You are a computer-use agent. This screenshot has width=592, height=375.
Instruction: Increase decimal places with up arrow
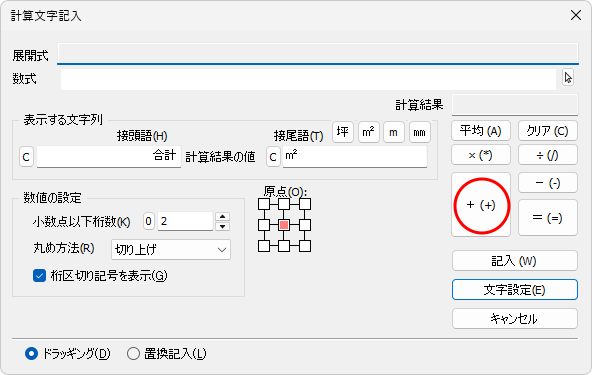[222, 217]
